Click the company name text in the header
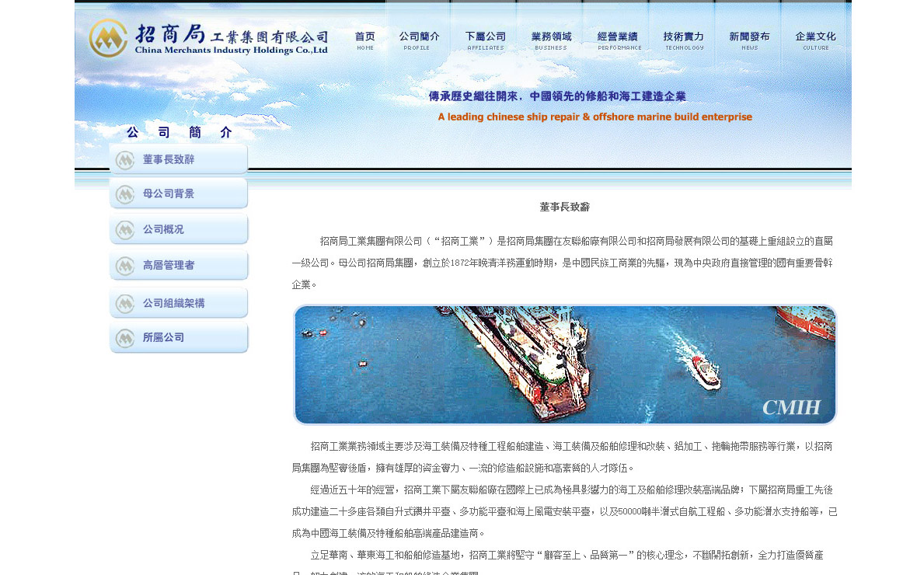This screenshot has width=924, height=575. click(x=232, y=40)
